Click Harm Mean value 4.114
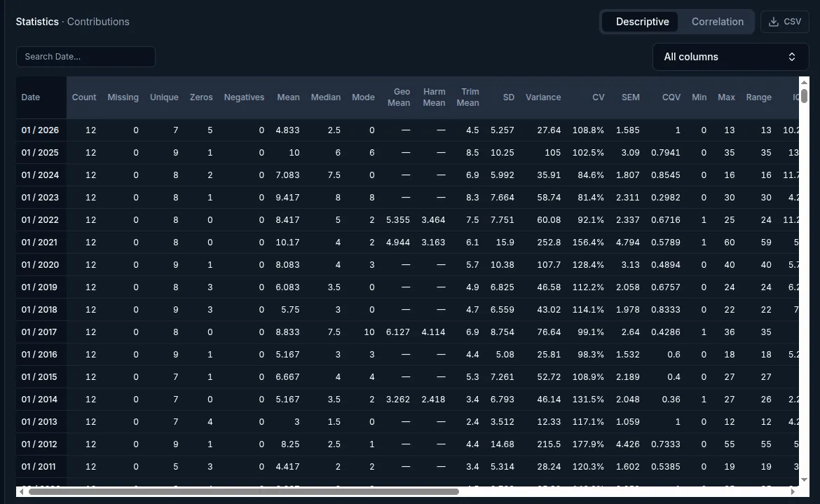The image size is (820, 504). 434,332
